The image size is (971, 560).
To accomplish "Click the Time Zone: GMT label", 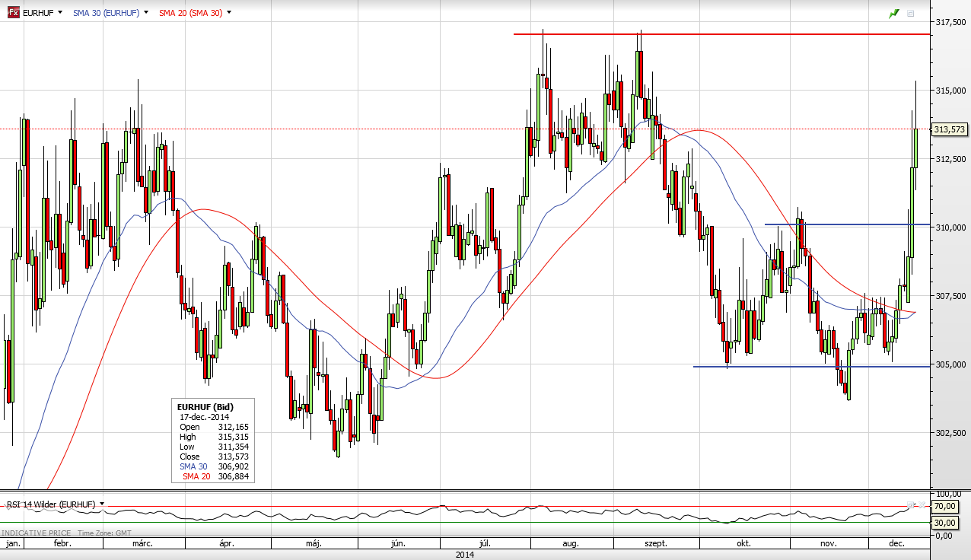I will 103,533.
